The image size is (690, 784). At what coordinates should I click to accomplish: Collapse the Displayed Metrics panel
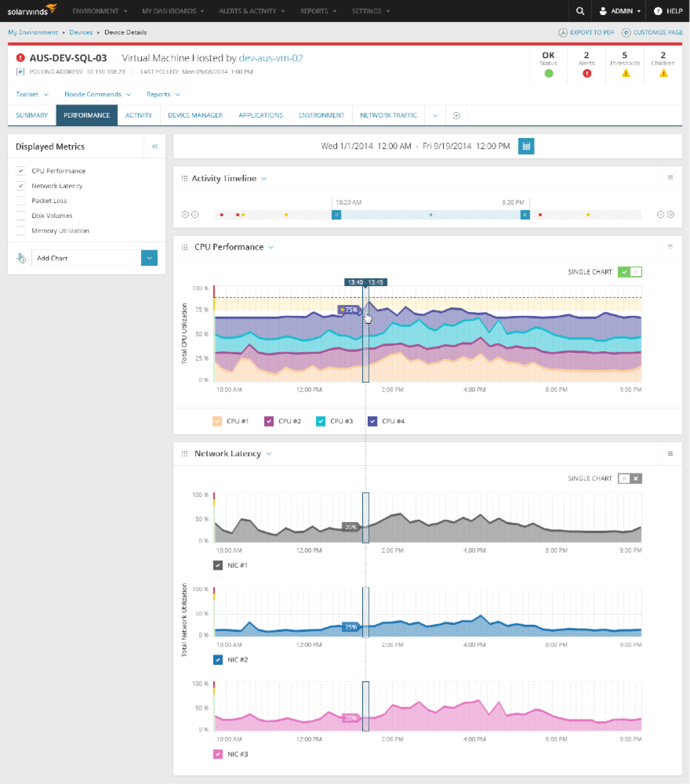tap(155, 146)
